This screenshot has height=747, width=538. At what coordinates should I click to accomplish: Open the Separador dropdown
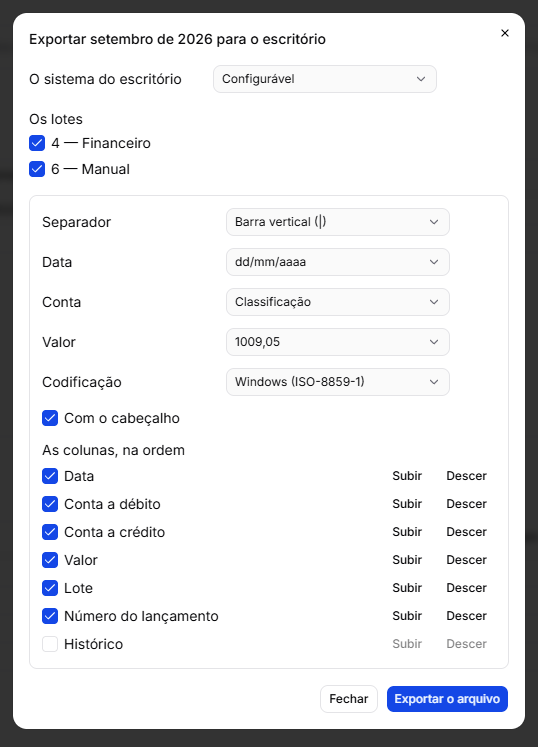(x=337, y=222)
